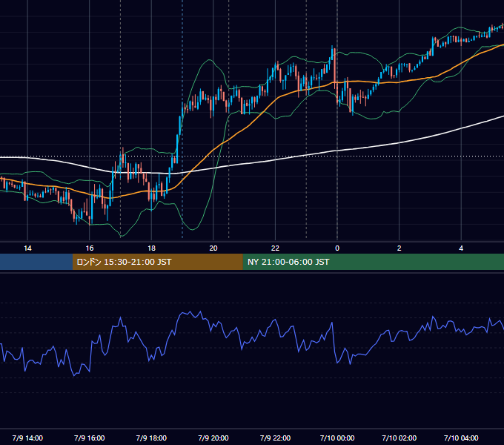The image size is (504, 445).
Task: Select the 16 hour axis label
Action: tap(90, 248)
